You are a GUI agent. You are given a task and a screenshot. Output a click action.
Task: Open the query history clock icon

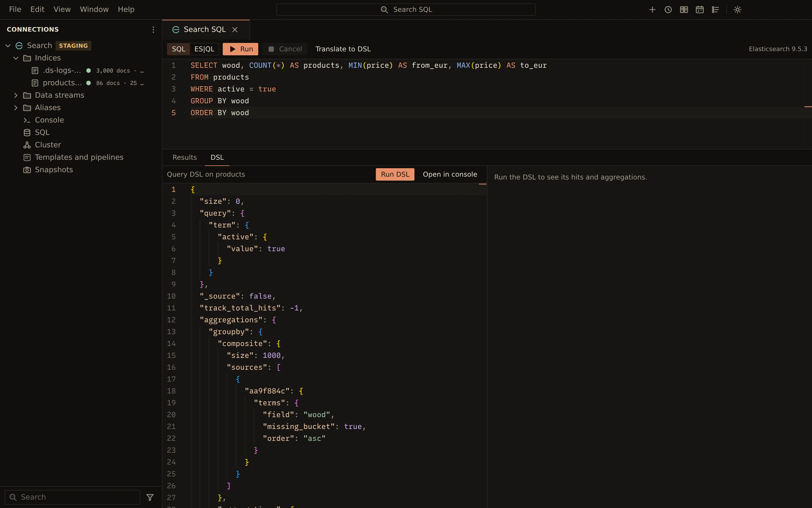[668, 9]
